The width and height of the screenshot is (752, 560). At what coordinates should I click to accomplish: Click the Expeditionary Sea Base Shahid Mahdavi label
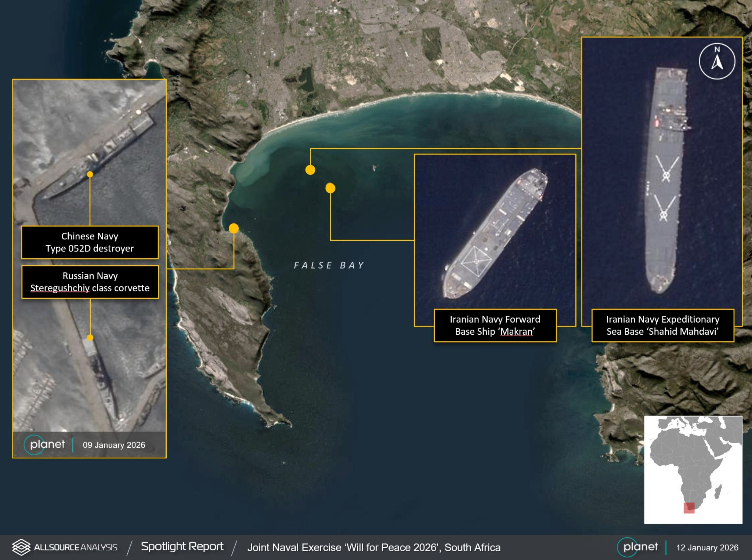pyautogui.click(x=662, y=326)
